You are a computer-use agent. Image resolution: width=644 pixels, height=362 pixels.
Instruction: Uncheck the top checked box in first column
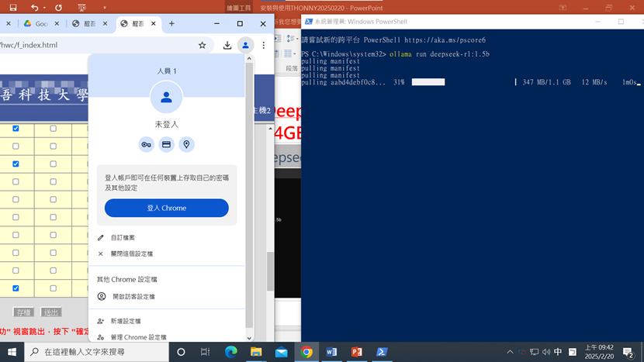point(16,129)
